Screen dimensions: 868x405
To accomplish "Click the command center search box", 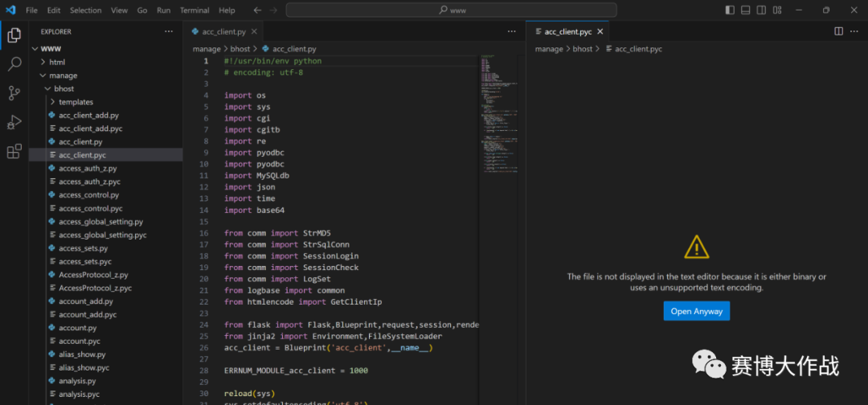I will [x=451, y=10].
